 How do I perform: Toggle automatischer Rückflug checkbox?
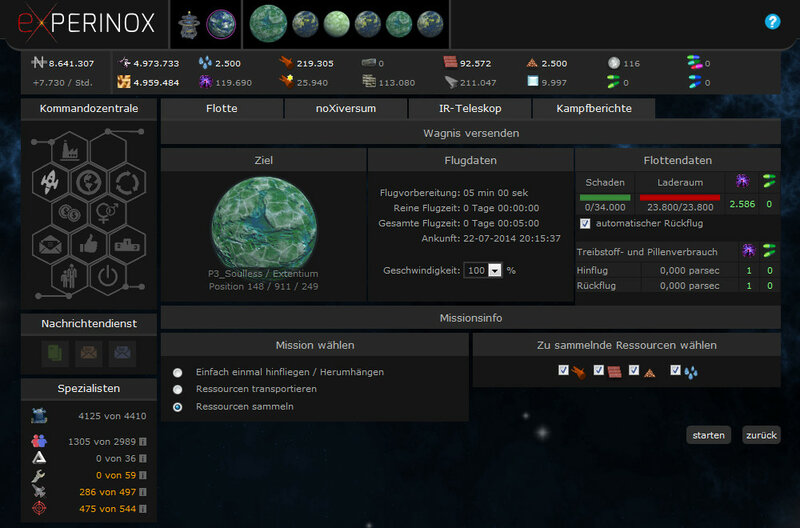(x=585, y=223)
